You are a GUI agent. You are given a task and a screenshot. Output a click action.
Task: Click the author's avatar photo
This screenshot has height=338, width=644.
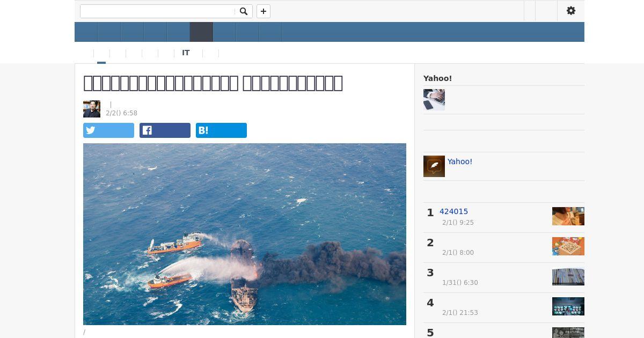click(92, 109)
